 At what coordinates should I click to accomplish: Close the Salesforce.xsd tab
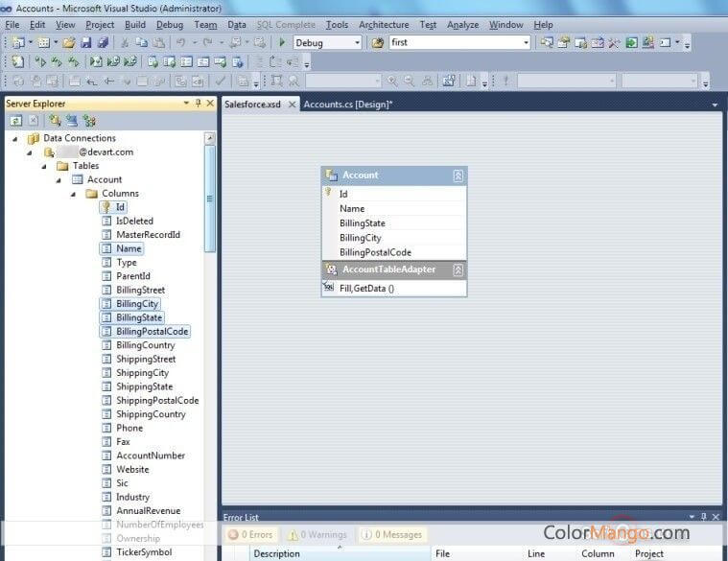(x=292, y=105)
